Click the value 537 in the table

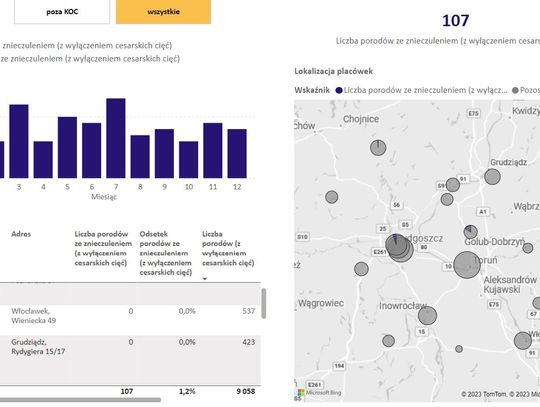pyautogui.click(x=248, y=311)
